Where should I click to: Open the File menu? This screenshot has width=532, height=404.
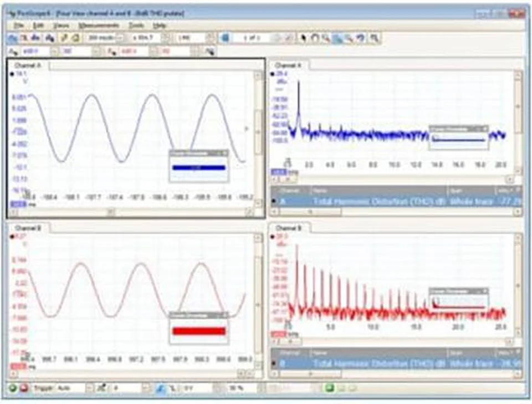click(x=19, y=25)
